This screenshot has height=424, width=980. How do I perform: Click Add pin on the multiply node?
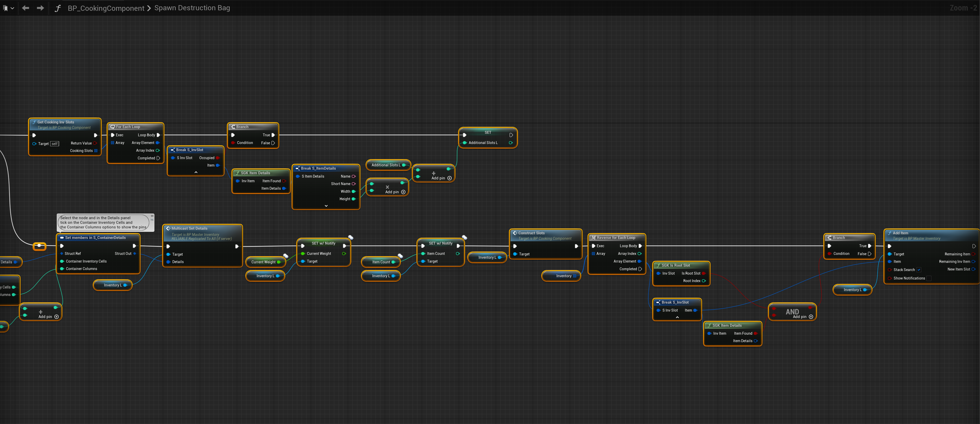pyautogui.click(x=395, y=192)
